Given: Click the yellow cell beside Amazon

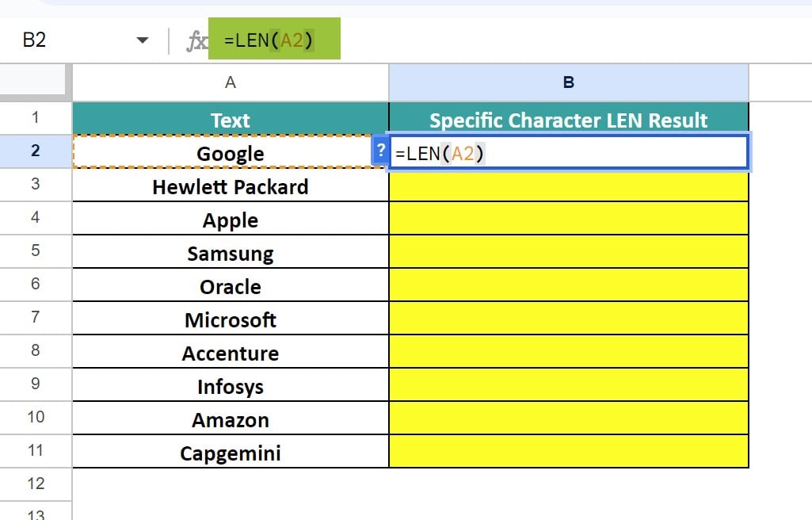Looking at the screenshot, I should (x=568, y=419).
